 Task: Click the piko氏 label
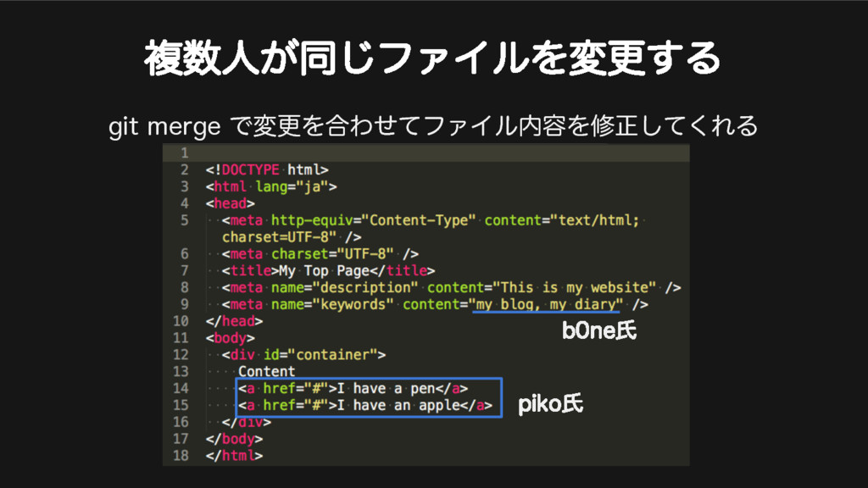550,404
